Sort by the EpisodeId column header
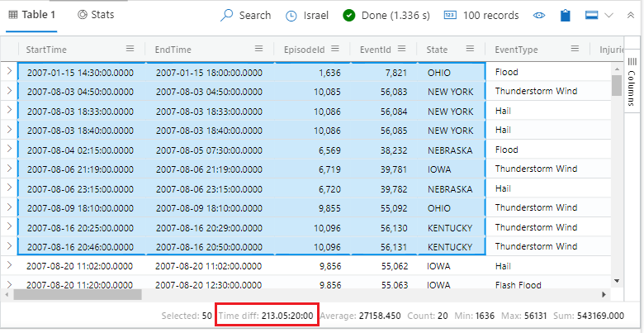 click(304, 50)
